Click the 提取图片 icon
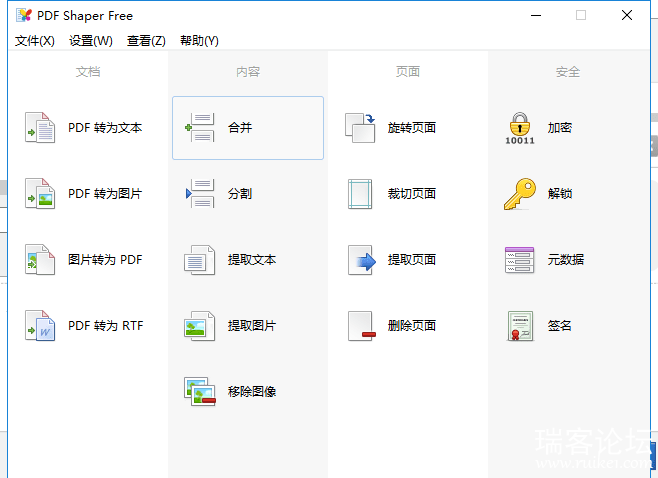The image size is (658, 478). pos(200,326)
